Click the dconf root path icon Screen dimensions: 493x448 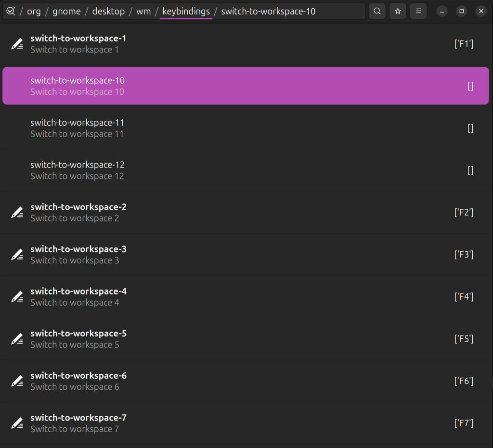coord(11,11)
